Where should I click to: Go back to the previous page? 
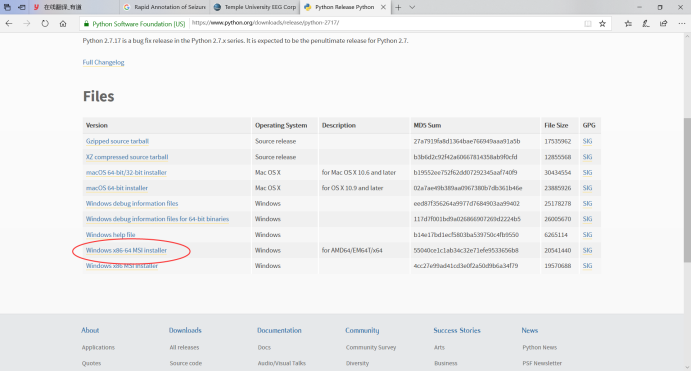[9, 24]
